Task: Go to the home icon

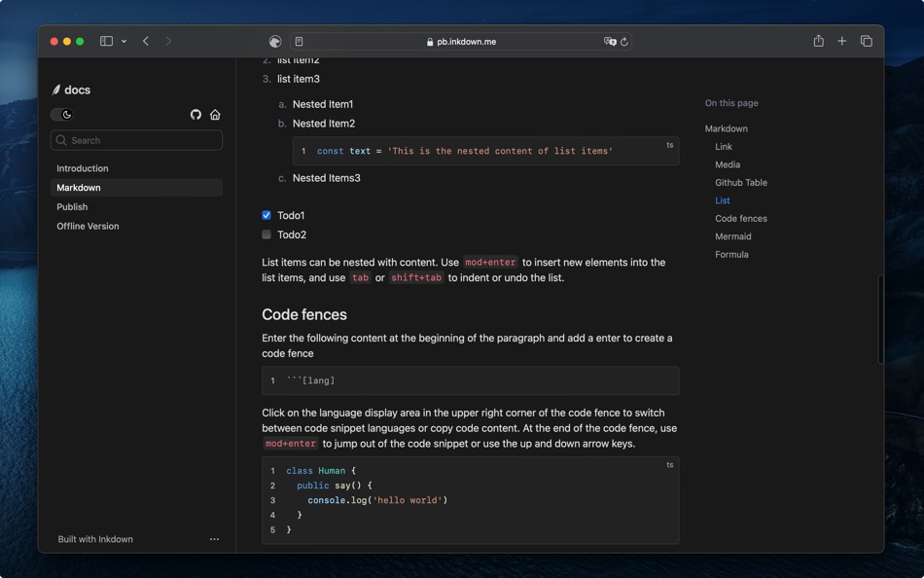Action: point(215,115)
